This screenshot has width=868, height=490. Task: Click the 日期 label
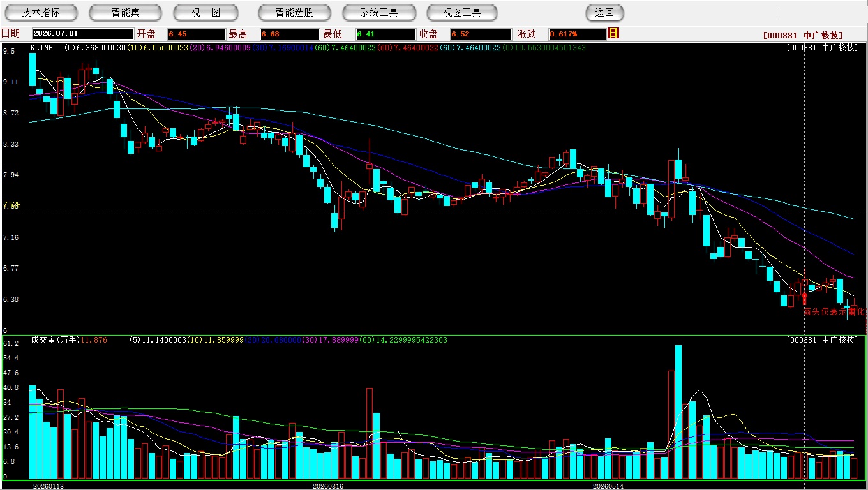(10, 34)
